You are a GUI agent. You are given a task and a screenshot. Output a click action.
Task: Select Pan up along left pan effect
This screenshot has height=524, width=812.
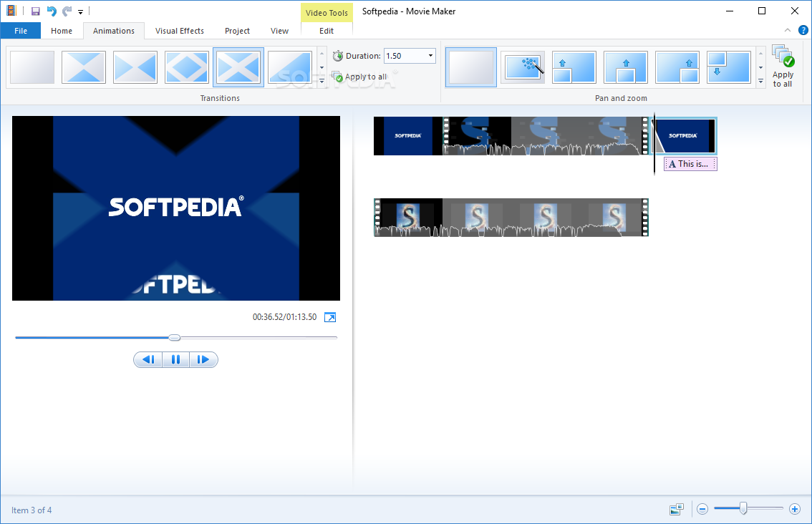coord(574,67)
